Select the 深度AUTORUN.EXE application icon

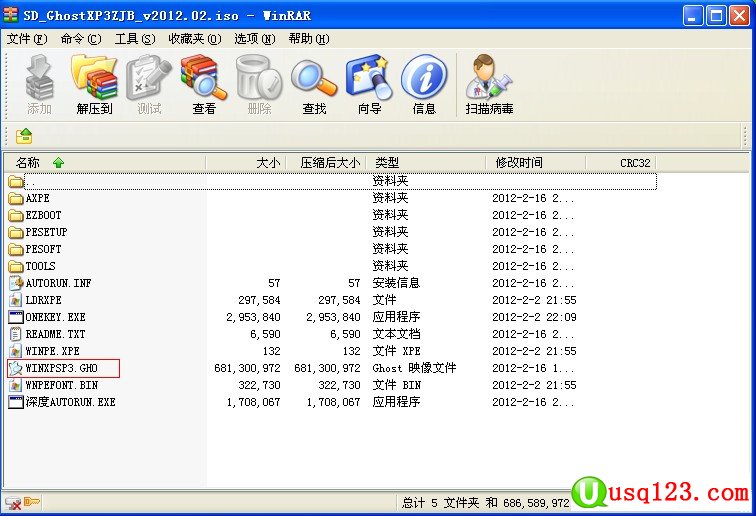[16, 402]
